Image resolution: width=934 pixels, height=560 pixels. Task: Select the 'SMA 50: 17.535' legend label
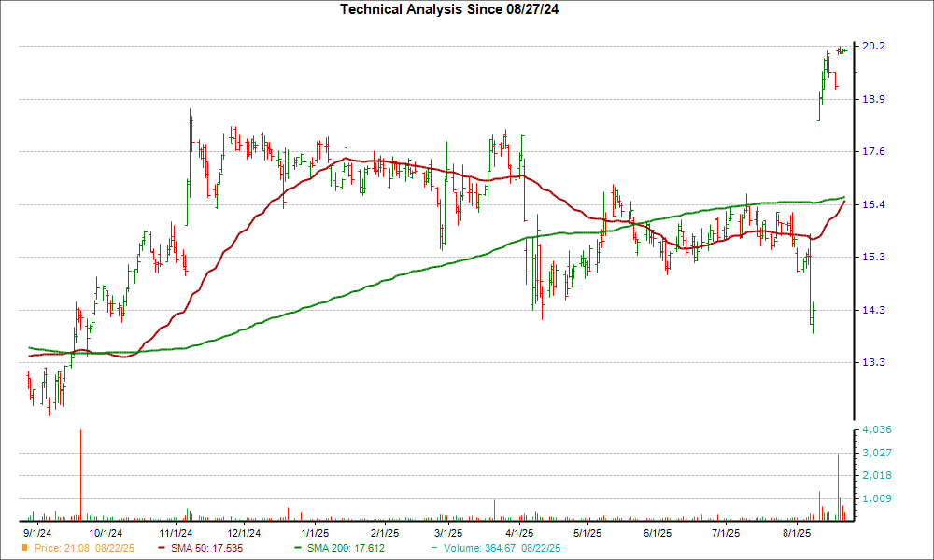click(x=203, y=547)
